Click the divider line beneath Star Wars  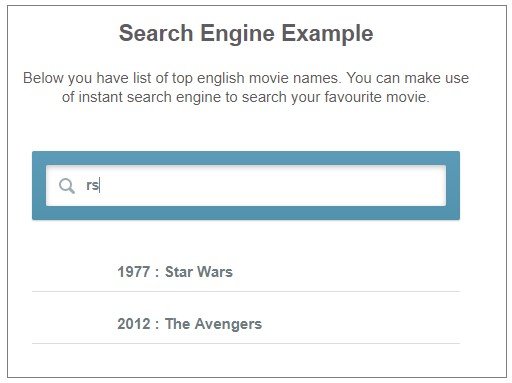pos(246,291)
